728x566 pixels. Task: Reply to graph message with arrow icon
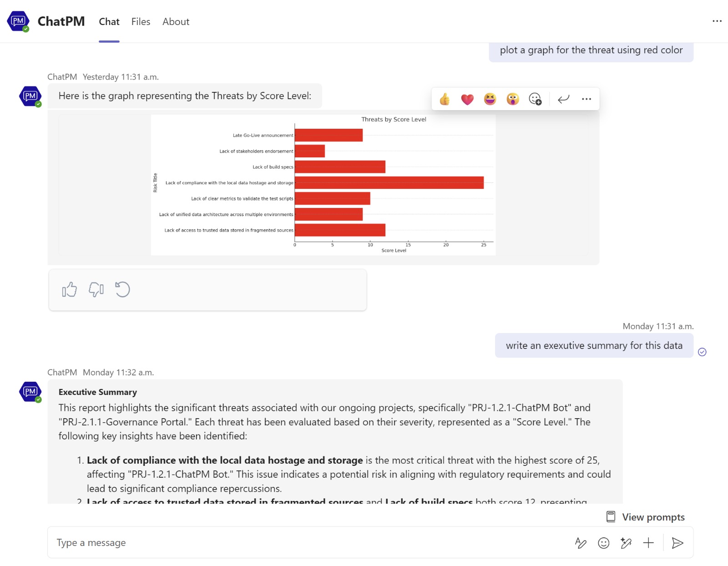click(564, 99)
